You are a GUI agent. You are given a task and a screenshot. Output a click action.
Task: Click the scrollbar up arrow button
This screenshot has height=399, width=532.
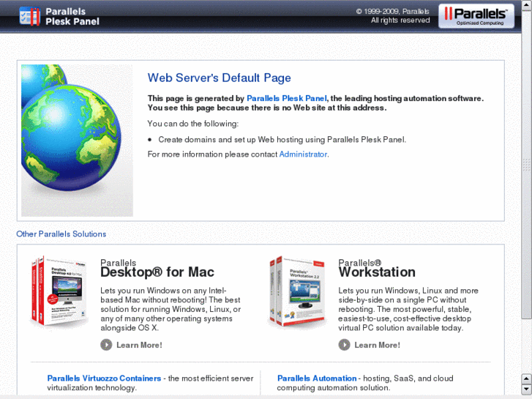click(x=526, y=379)
